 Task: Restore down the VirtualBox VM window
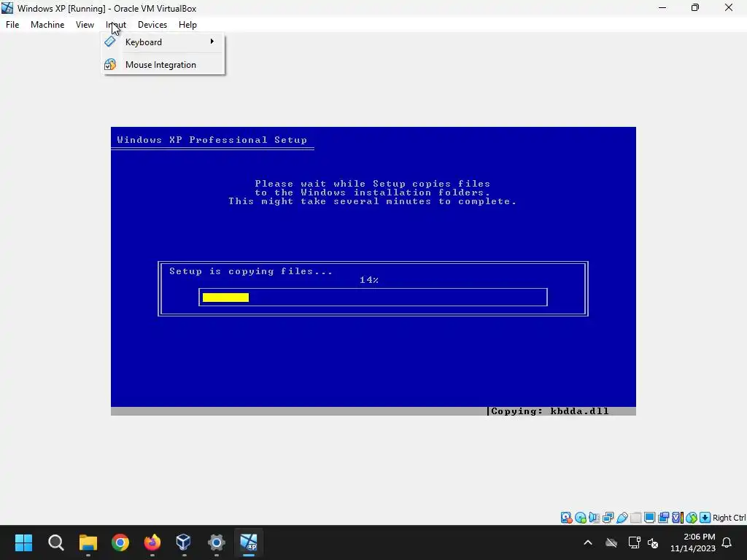tap(695, 7)
